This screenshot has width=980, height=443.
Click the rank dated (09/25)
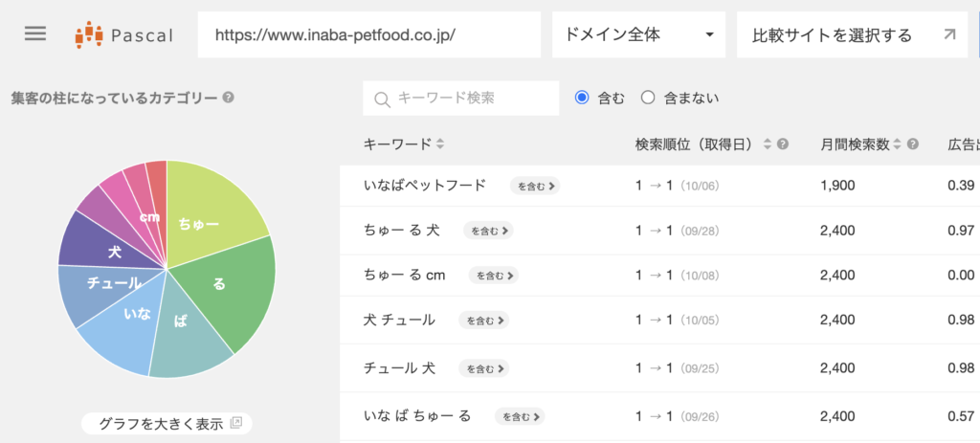(677, 368)
